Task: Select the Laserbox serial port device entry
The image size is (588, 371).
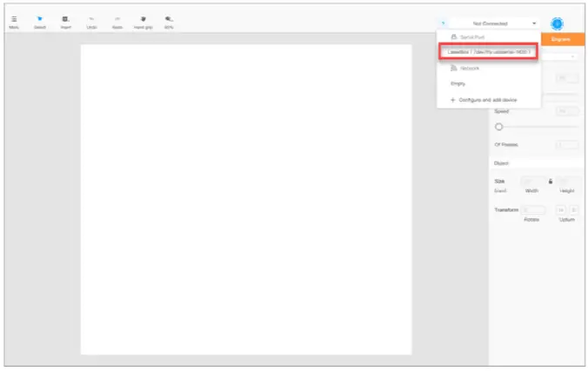Action: (x=488, y=52)
